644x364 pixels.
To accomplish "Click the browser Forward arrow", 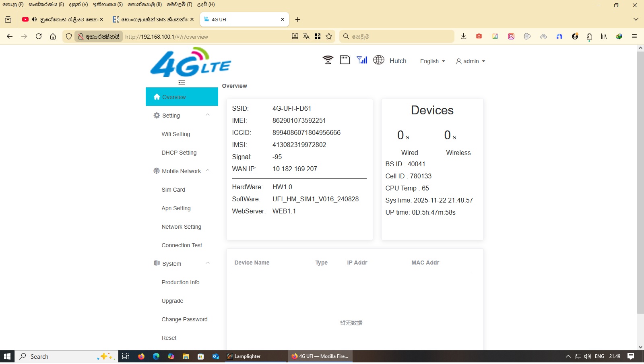I will pyautogui.click(x=24, y=36).
